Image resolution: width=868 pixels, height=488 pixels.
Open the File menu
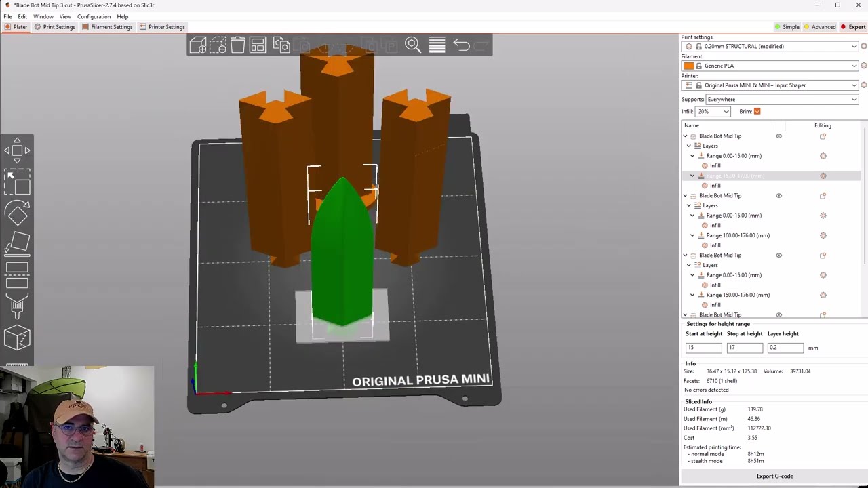[x=7, y=16]
